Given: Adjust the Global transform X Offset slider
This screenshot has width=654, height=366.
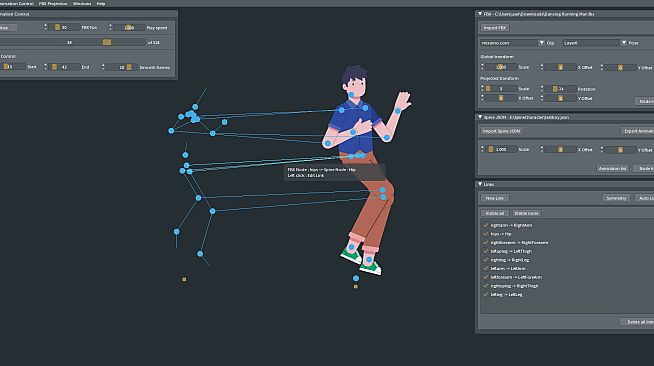Looking at the screenshot, I should 561,67.
